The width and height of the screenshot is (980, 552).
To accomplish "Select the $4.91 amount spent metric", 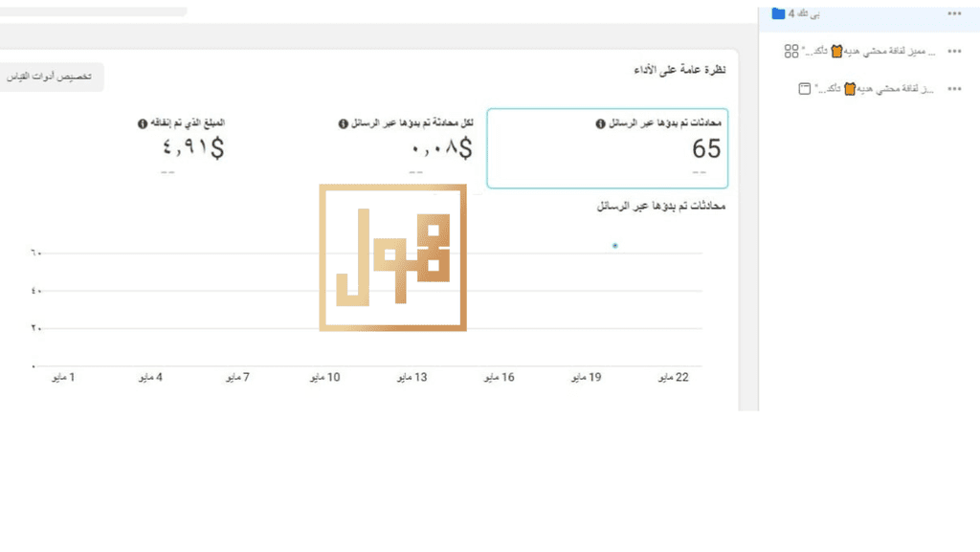I will tap(182, 147).
